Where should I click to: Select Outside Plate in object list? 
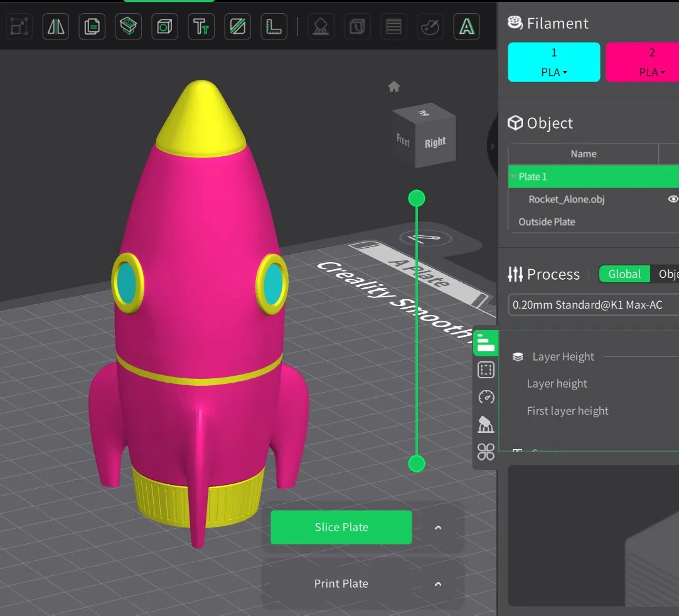coord(547,221)
